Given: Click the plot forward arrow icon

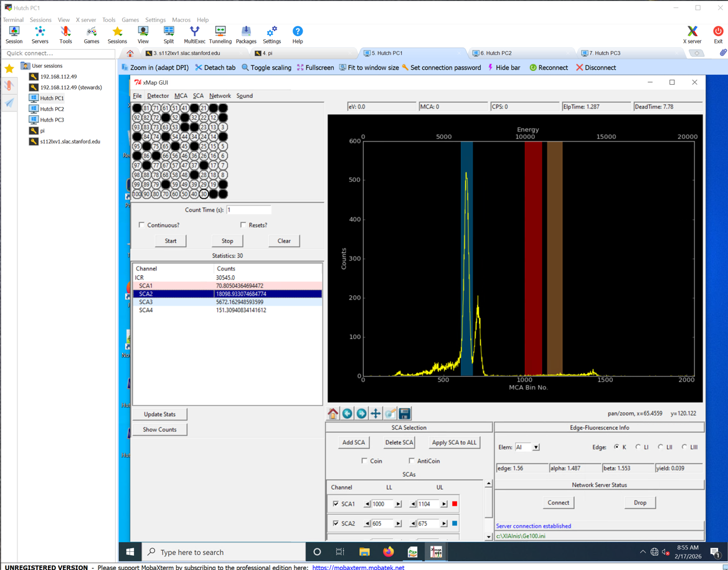Looking at the screenshot, I should click(362, 414).
